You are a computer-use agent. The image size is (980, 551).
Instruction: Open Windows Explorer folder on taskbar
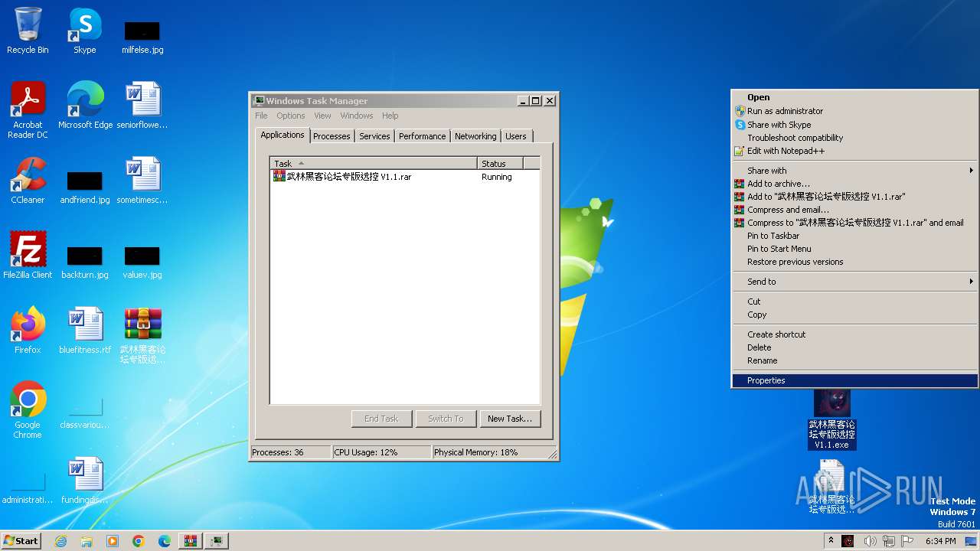point(87,541)
